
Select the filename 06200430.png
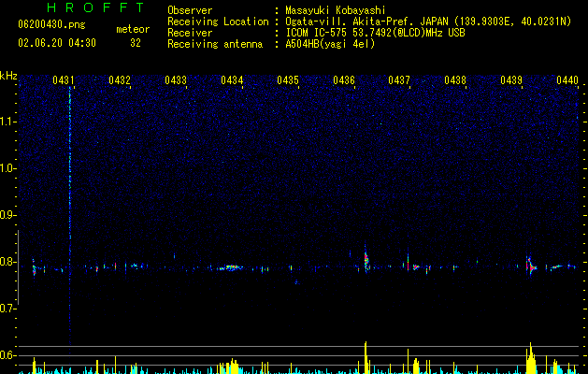pos(51,25)
